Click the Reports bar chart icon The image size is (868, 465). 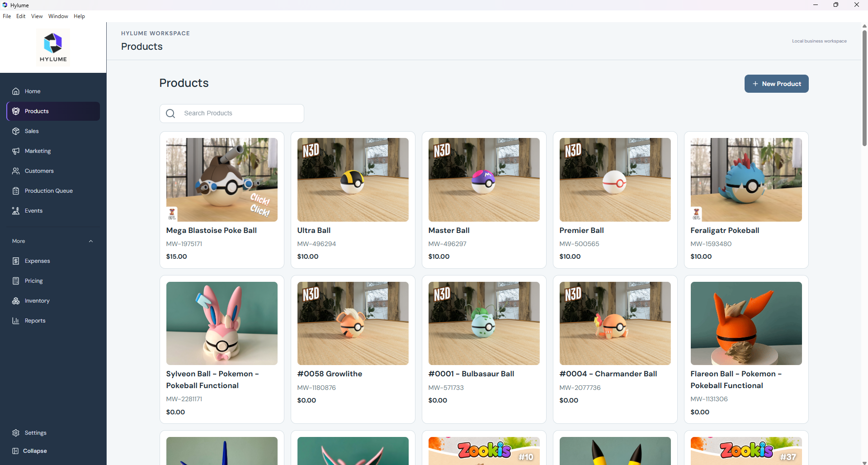[16, 321]
